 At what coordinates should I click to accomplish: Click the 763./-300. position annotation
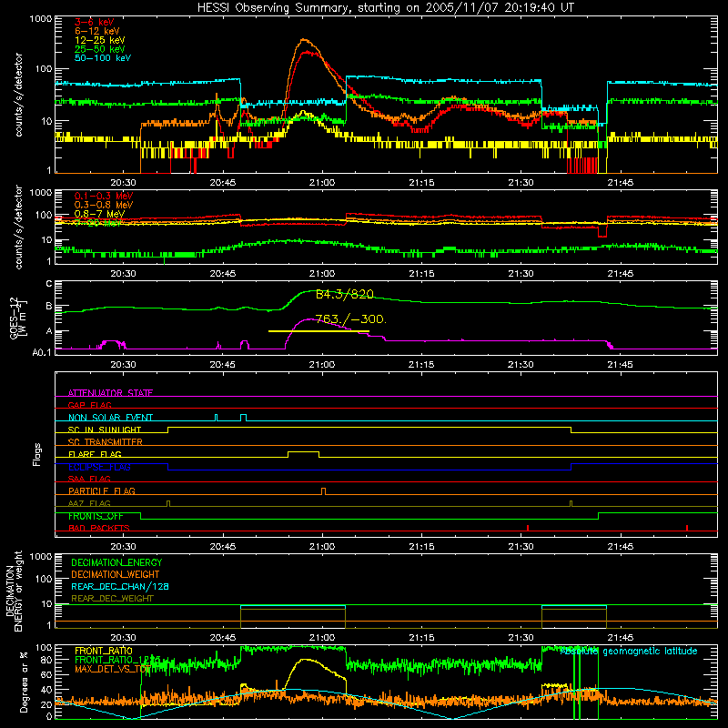tap(350, 318)
